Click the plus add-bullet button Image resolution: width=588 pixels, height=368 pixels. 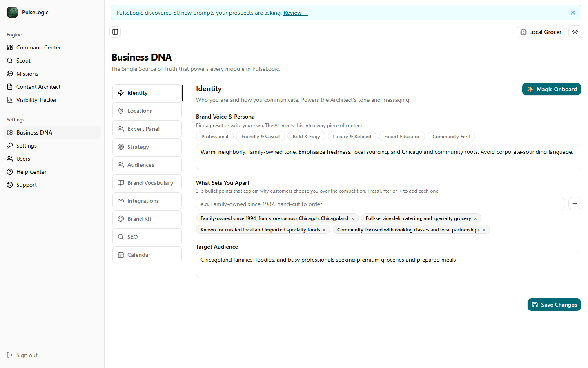click(575, 204)
